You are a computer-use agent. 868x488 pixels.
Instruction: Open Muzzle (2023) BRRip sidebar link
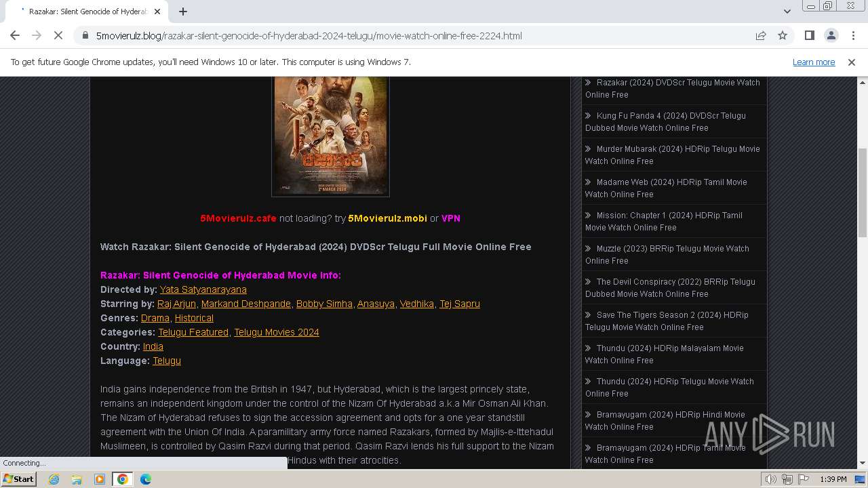[x=667, y=255]
